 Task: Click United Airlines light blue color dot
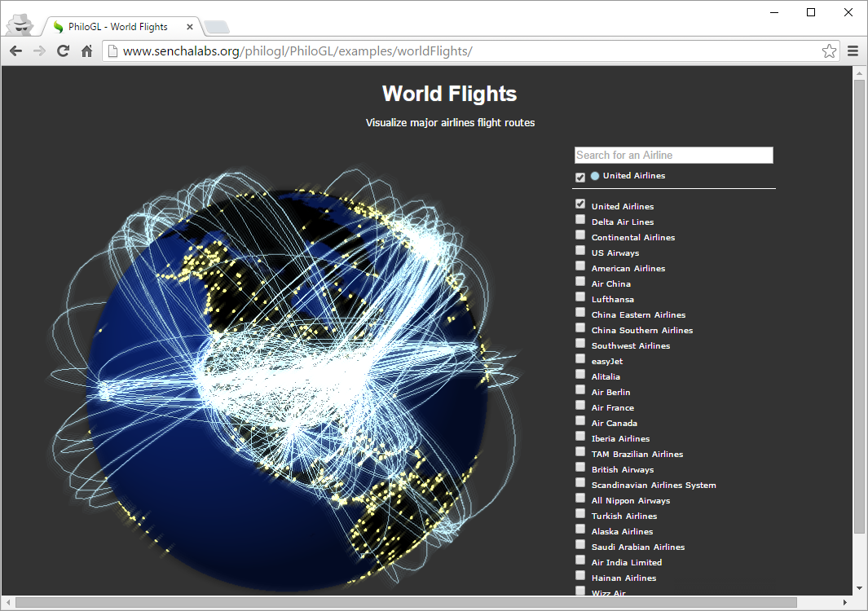(595, 176)
